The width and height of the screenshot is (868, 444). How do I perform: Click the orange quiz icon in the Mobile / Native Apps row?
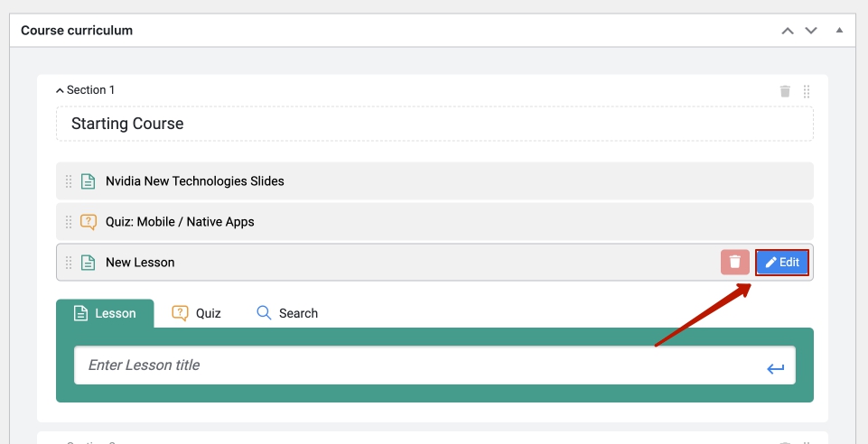[x=88, y=222]
